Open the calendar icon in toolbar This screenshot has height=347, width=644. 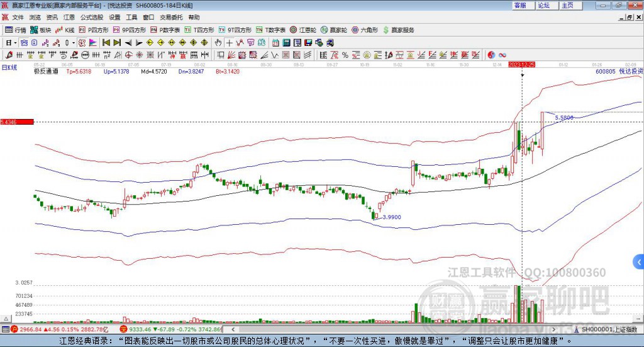tap(275, 43)
